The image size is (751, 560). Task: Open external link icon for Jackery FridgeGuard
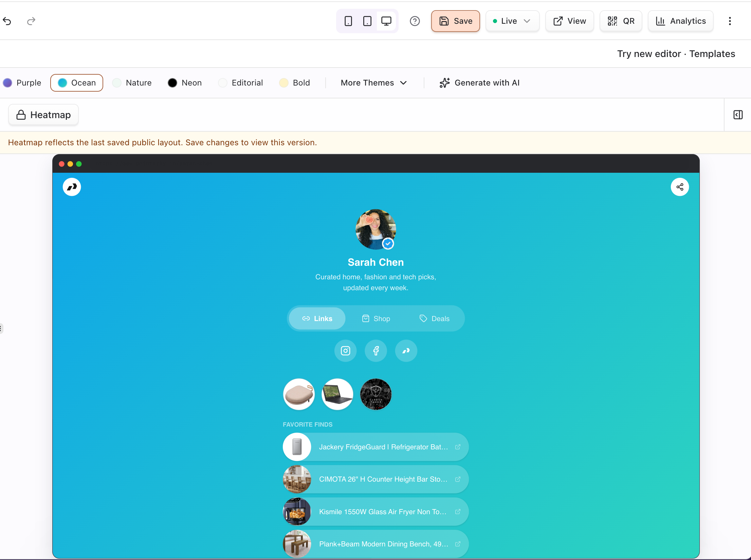[458, 447]
